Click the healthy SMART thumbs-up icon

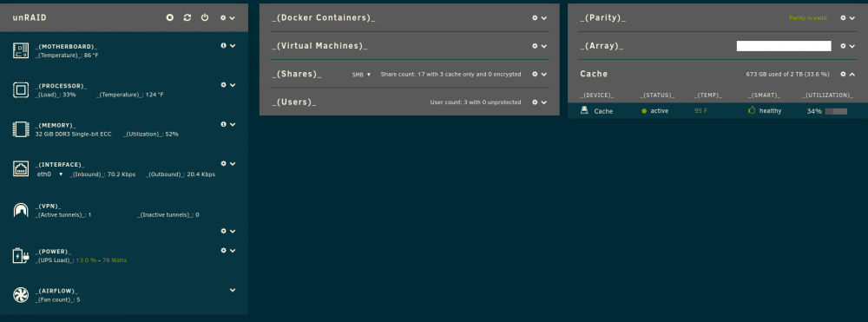[x=752, y=110]
